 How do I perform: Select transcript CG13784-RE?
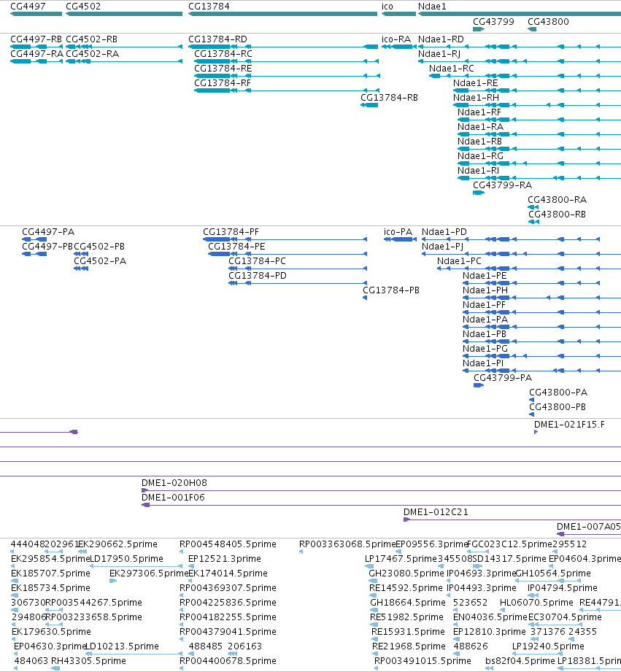(223, 69)
